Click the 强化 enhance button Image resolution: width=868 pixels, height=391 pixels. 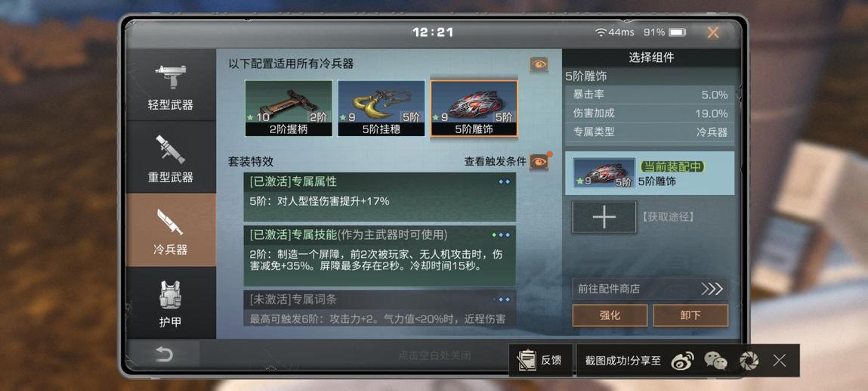pyautogui.click(x=610, y=315)
